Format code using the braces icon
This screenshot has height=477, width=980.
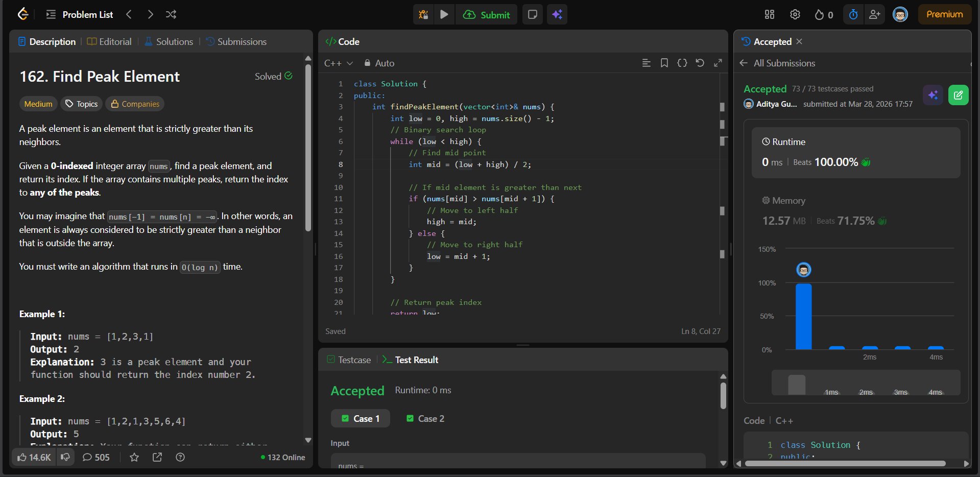[682, 63]
